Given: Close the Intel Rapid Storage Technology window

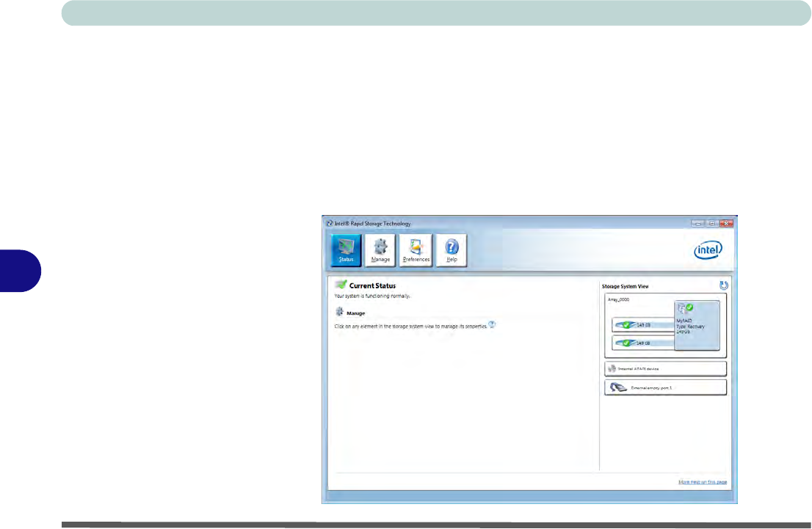Looking at the screenshot, I should [x=726, y=223].
